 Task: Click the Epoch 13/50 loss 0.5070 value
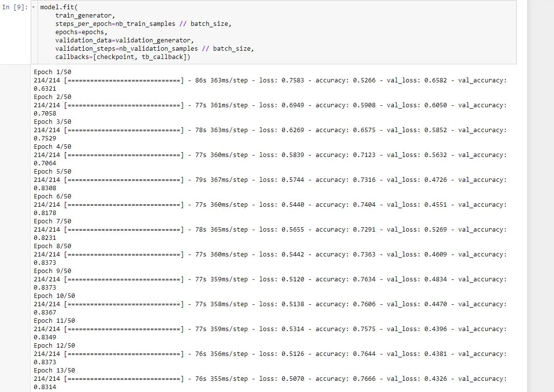292,378
